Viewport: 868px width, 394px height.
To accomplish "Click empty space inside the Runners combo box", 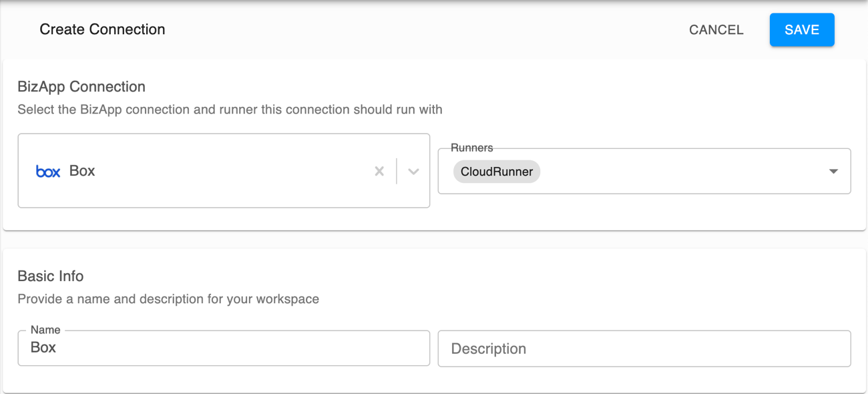I will [x=681, y=172].
